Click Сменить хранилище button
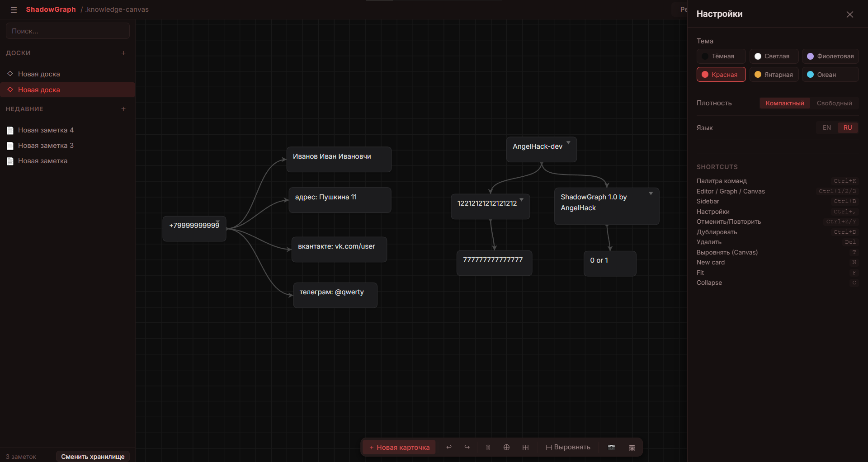The height and width of the screenshot is (462, 868). coord(93,457)
